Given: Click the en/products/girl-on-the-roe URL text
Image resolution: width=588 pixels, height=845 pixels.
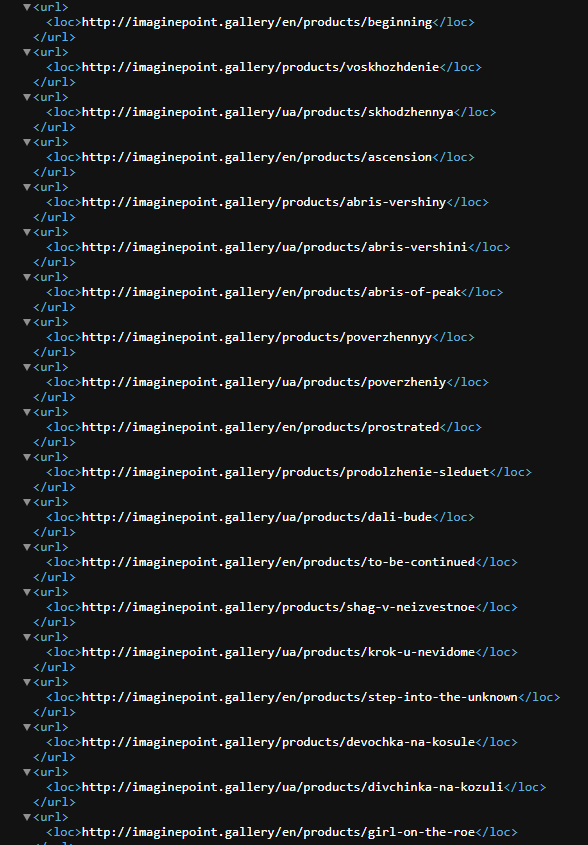Looking at the screenshot, I should click(x=278, y=832).
